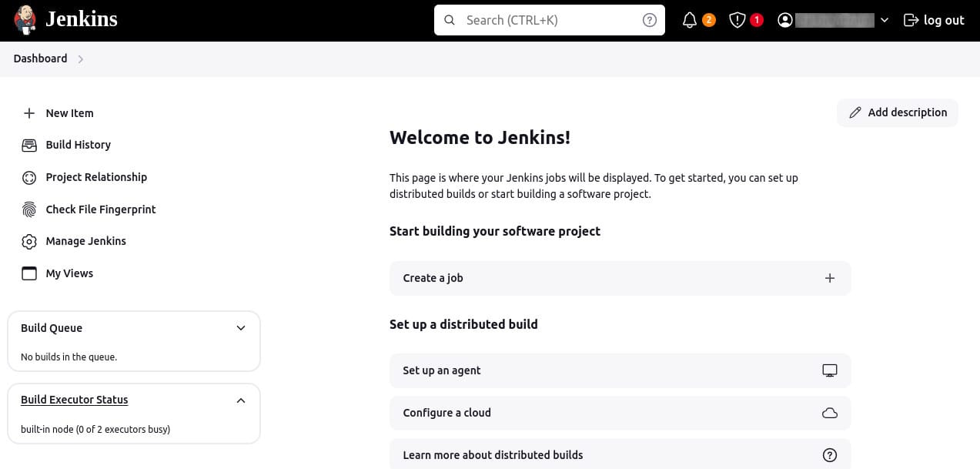The width and height of the screenshot is (980, 469).
Task: Click Create a job
Action: [x=620, y=278]
